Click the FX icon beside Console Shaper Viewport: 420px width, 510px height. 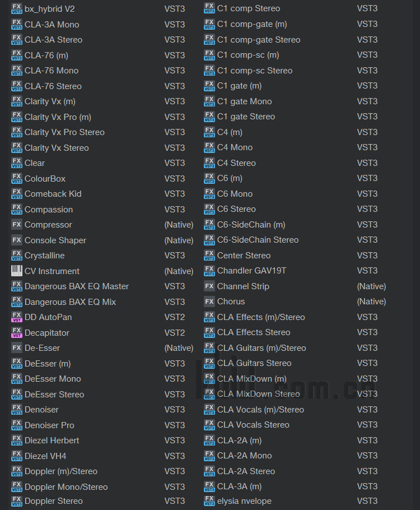coord(17,240)
